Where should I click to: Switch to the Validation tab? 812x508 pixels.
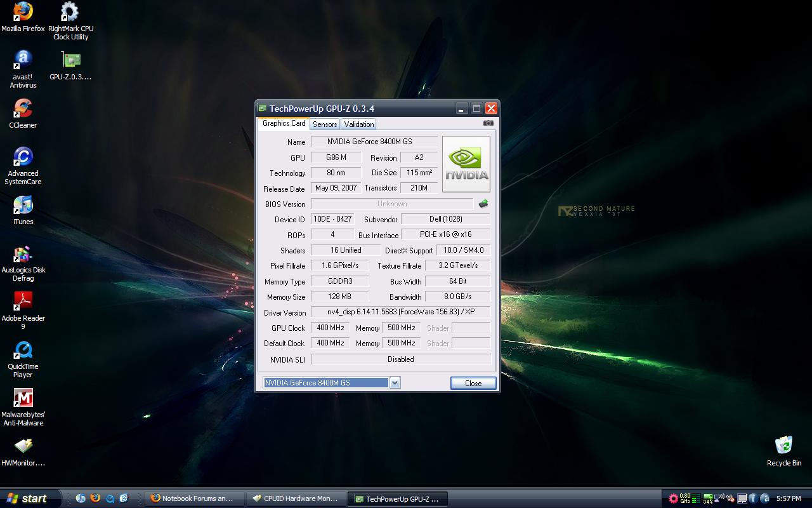coord(359,124)
